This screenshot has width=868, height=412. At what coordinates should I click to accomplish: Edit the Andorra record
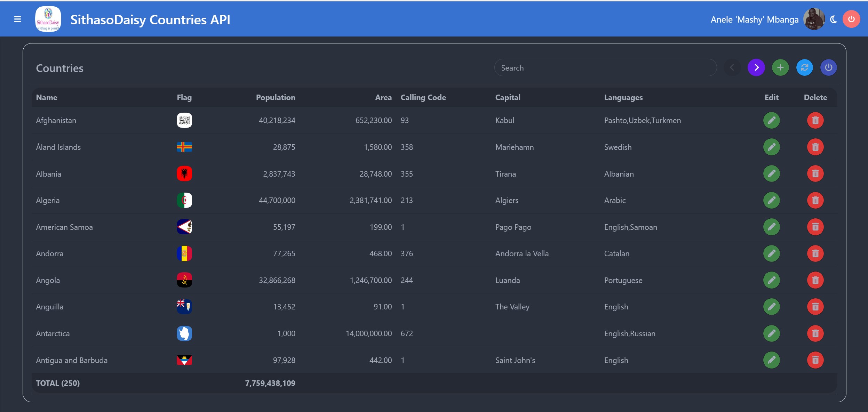pos(771,253)
